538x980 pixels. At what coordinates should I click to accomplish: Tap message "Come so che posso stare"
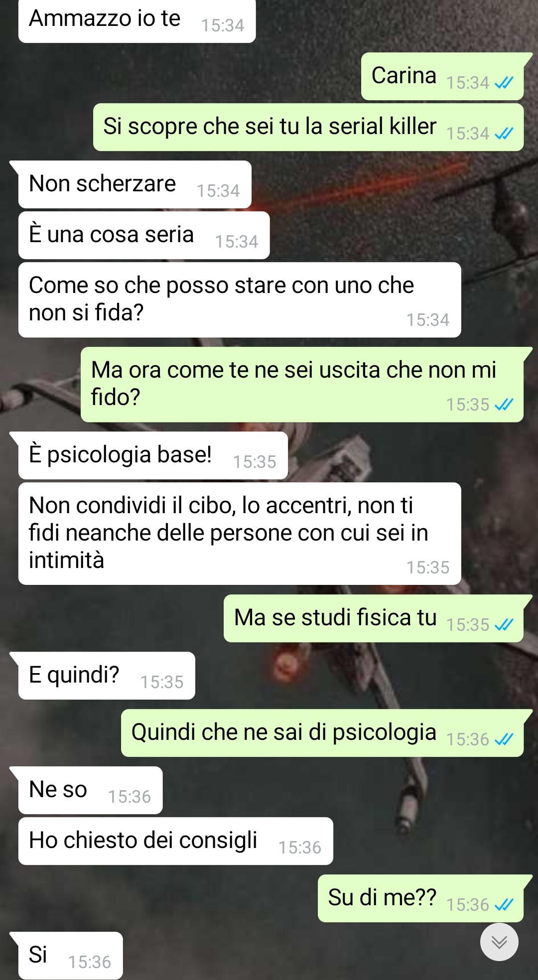[x=240, y=300]
